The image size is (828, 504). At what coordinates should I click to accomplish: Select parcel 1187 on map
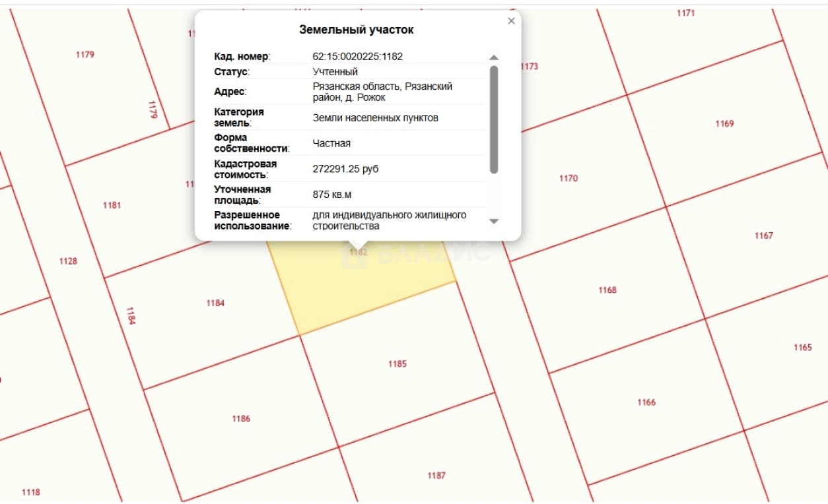[436, 476]
